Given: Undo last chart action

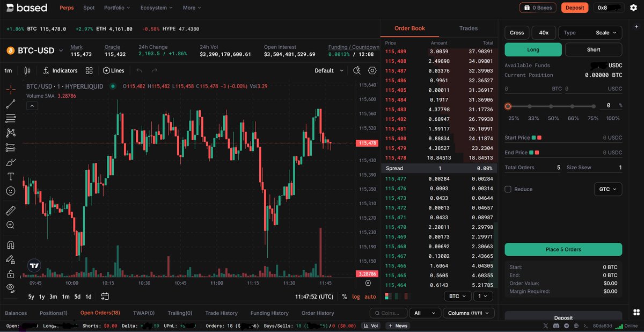Looking at the screenshot, I should (x=140, y=70).
